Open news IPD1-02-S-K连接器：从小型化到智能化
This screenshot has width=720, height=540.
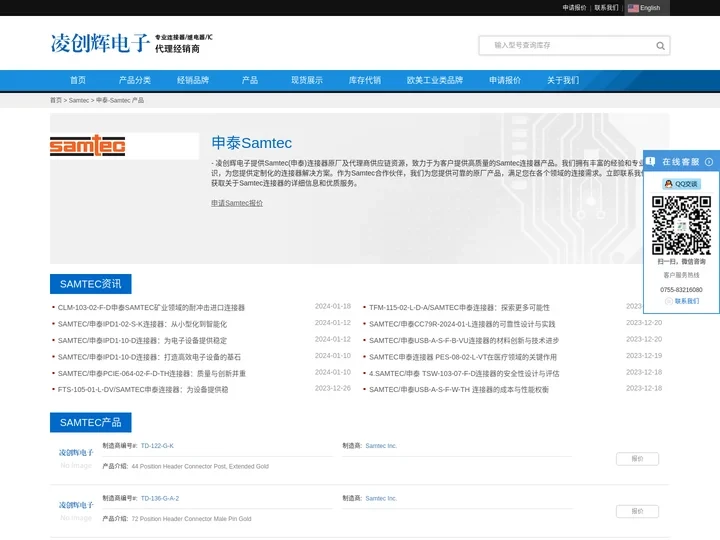(x=142, y=324)
